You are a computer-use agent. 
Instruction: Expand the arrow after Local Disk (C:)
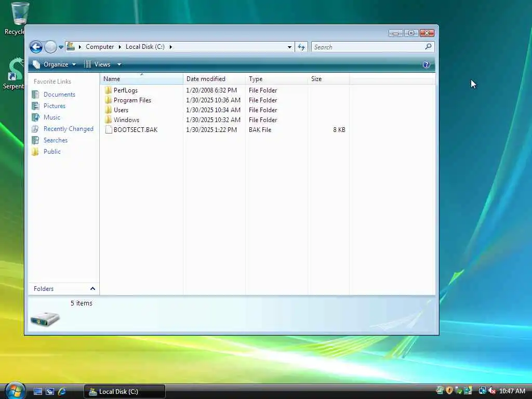(170, 47)
